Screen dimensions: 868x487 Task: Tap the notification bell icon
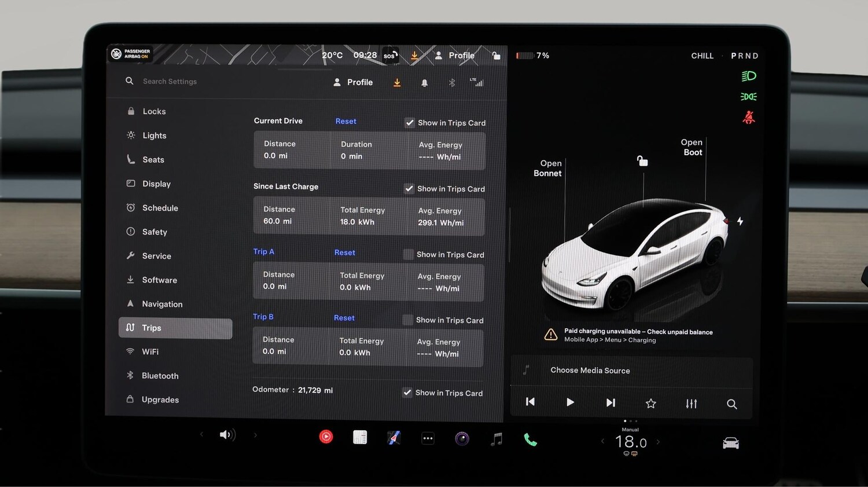click(x=424, y=83)
